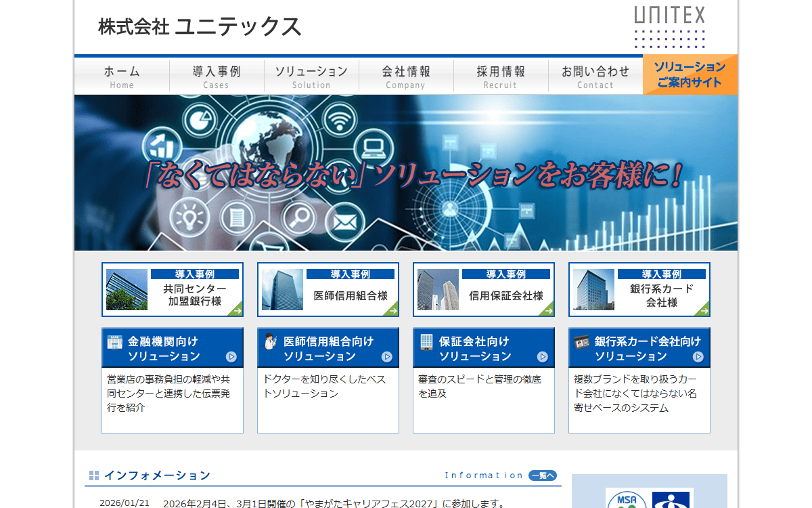Click text 複数ブランドを取り扱うカード会社
Viewport: 812px width, 508px height.
tap(635, 394)
